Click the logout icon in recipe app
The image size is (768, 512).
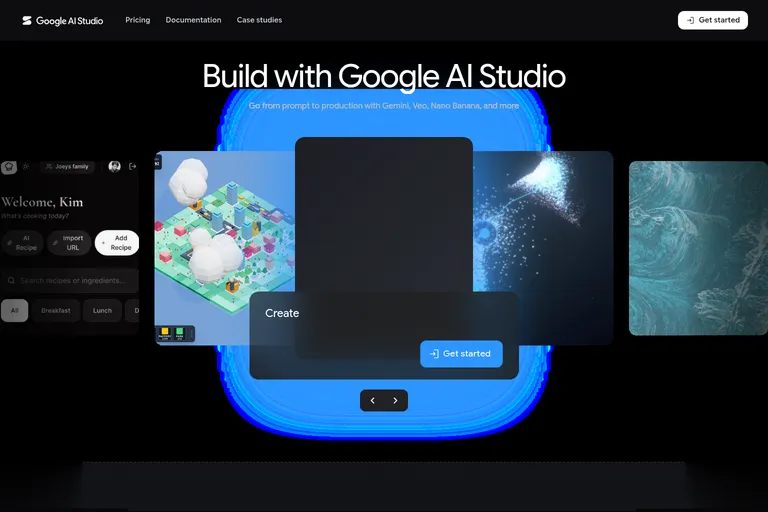pos(132,167)
